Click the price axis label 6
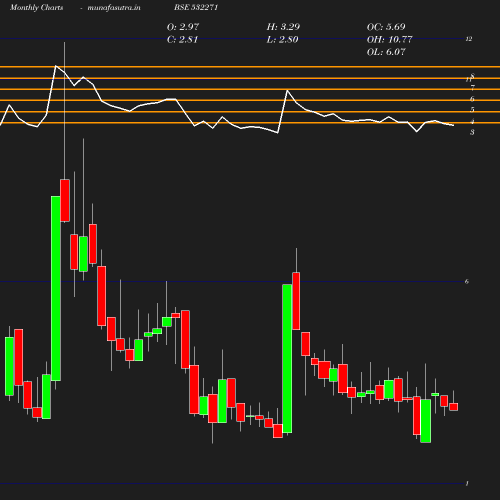This screenshot has width=500, height=500. (467, 281)
